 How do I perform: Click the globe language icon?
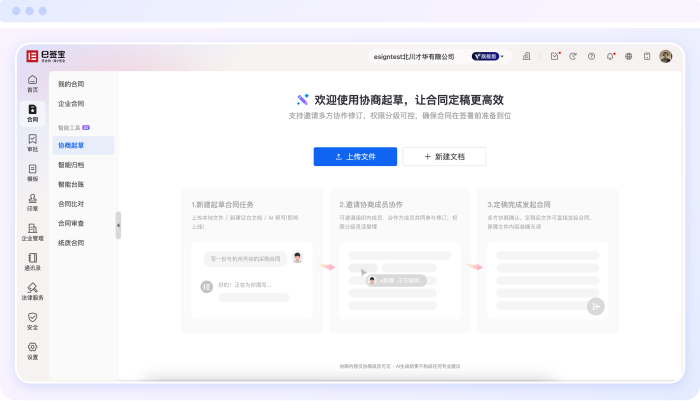coord(628,57)
